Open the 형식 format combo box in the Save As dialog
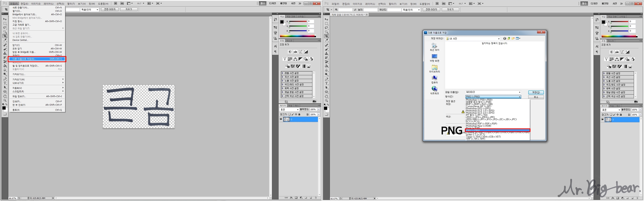Viewport: 644px width, 201px height. click(493, 97)
